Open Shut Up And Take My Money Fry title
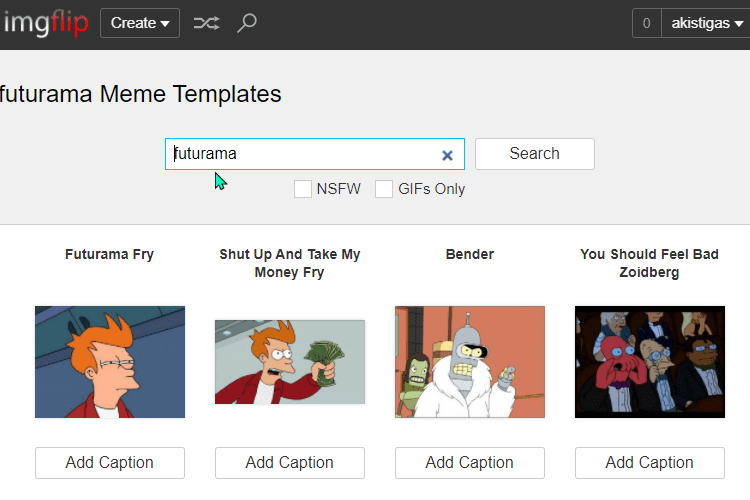 [290, 263]
